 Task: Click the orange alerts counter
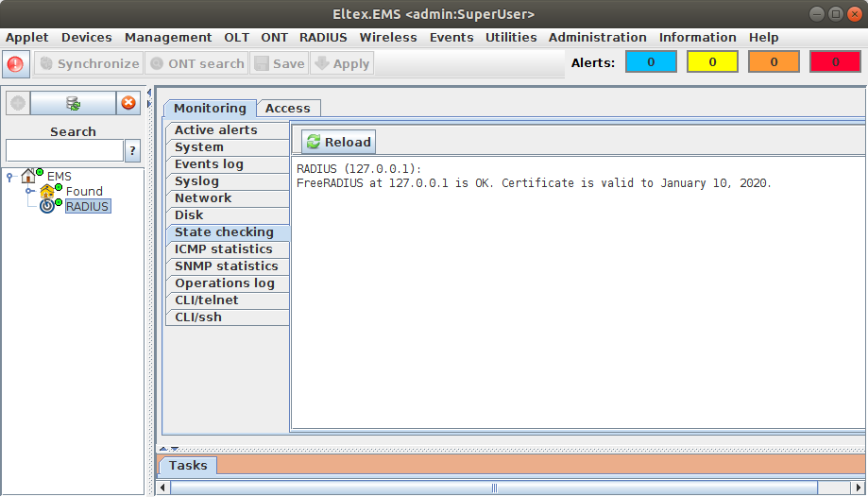tap(774, 62)
